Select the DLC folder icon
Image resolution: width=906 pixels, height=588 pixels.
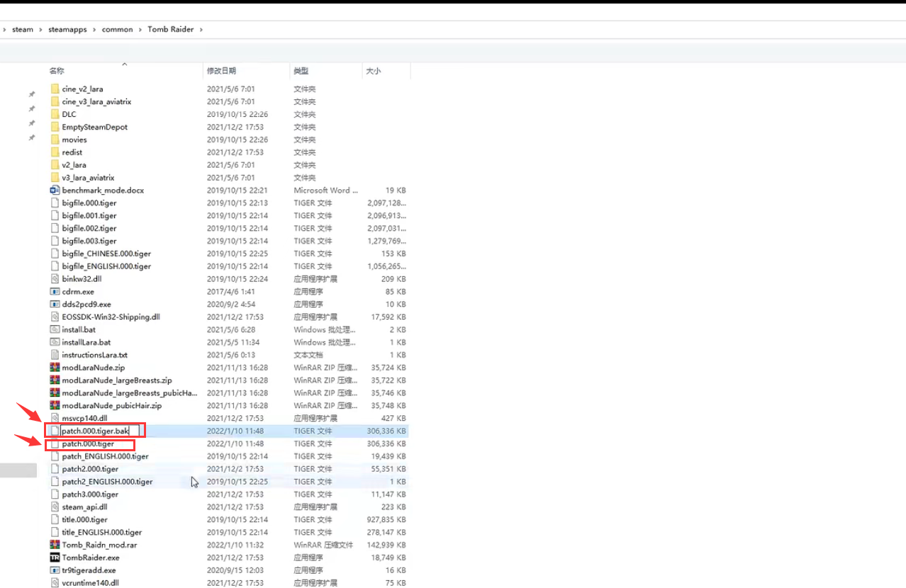point(55,114)
